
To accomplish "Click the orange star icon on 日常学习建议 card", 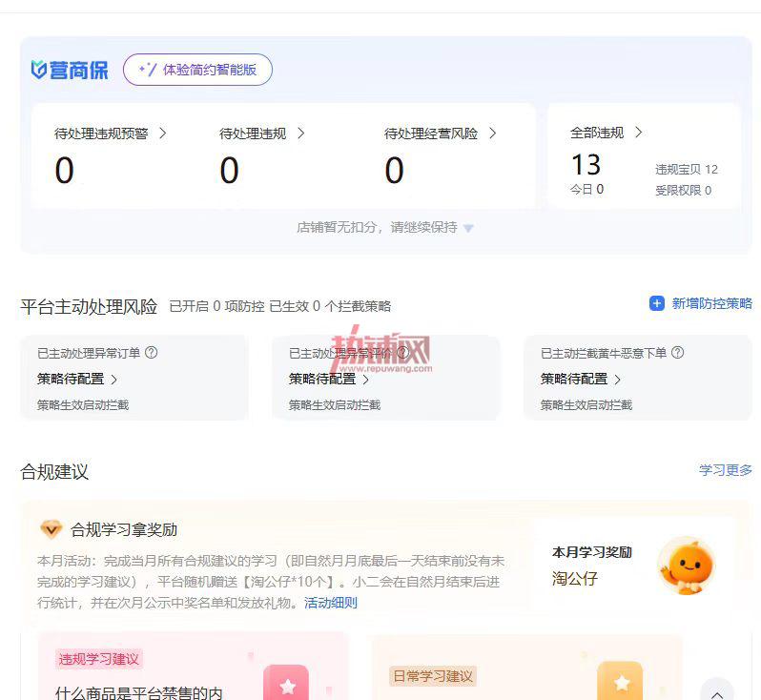I will (x=620, y=682).
